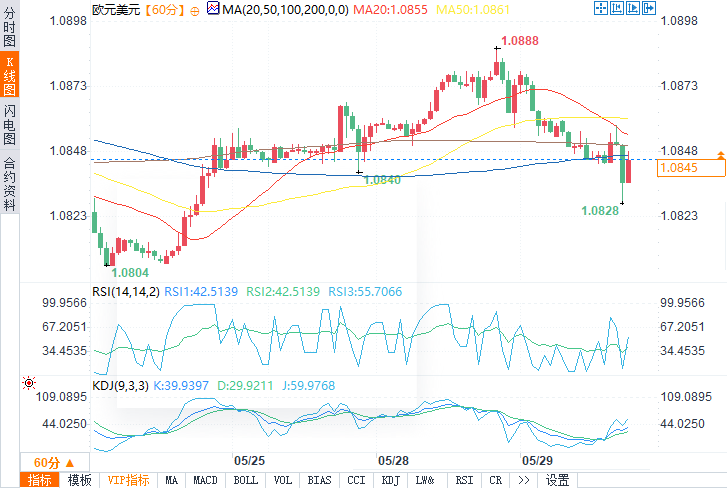The image size is (727, 488).
Task: Click the J:59.9768 value
Action: tap(308, 386)
